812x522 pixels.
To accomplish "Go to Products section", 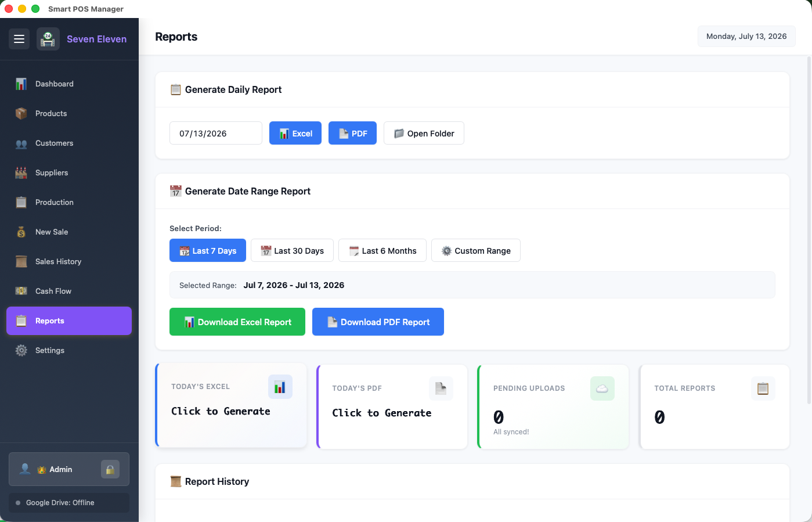I will (69, 113).
